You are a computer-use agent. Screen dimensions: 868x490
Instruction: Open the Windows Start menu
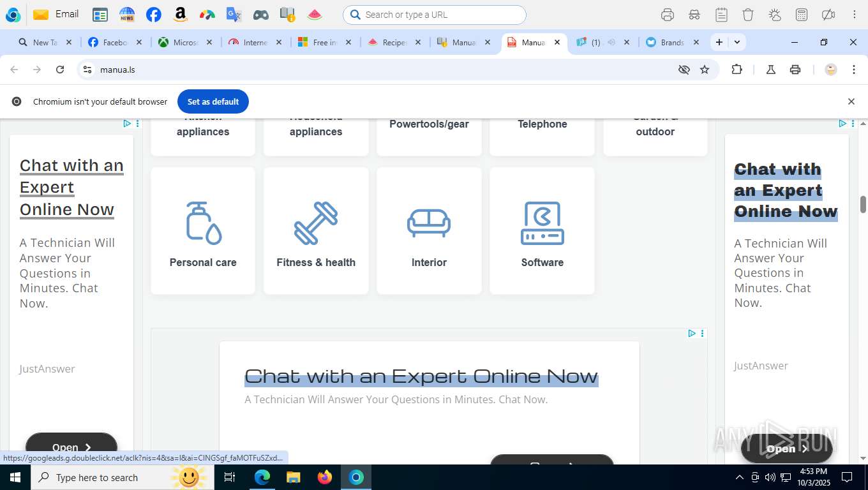coord(15,477)
